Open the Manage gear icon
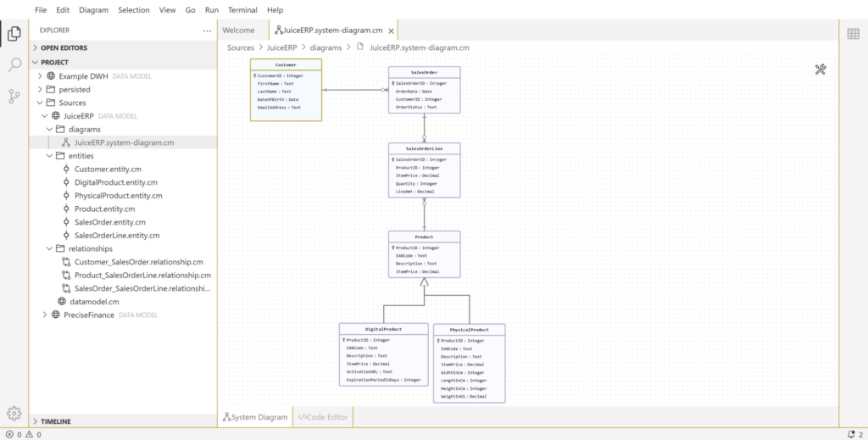The width and height of the screenshot is (868, 440). pos(14,413)
